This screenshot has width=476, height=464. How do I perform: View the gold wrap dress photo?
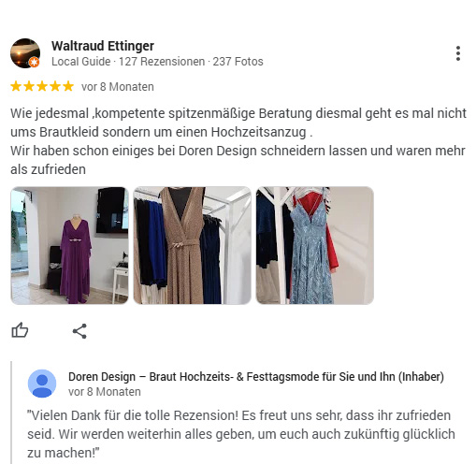(192, 245)
